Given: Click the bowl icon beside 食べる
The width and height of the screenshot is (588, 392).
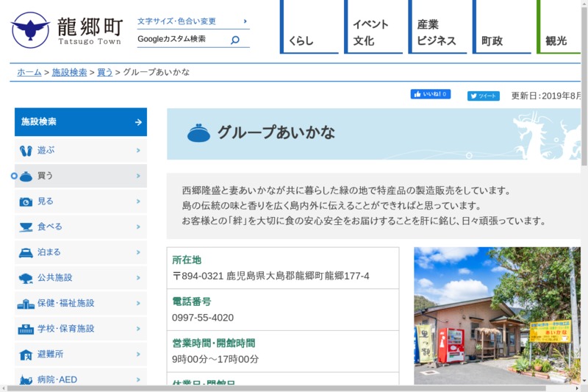Looking at the screenshot, I should pyautogui.click(x=26, y=227).
